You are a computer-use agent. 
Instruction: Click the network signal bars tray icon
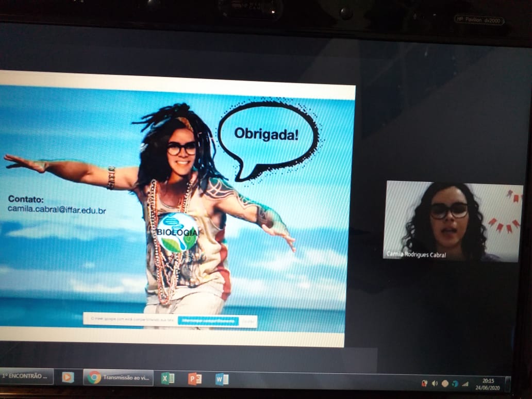click(465, 384)
